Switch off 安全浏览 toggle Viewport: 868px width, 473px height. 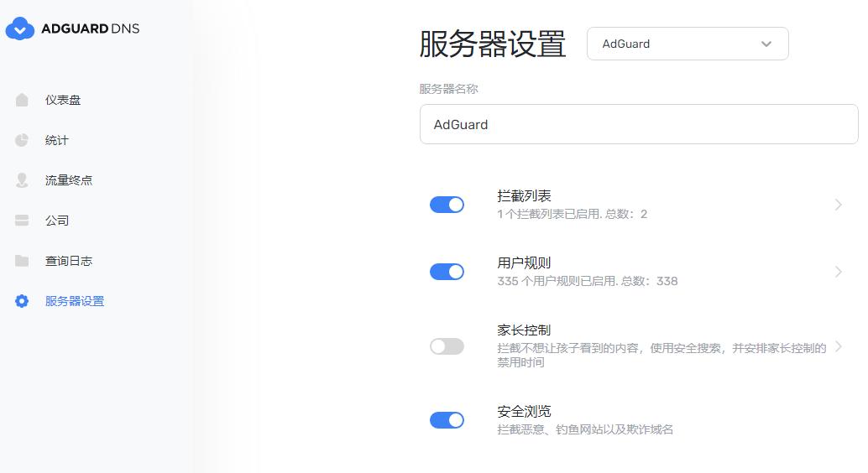pos(447,420)
